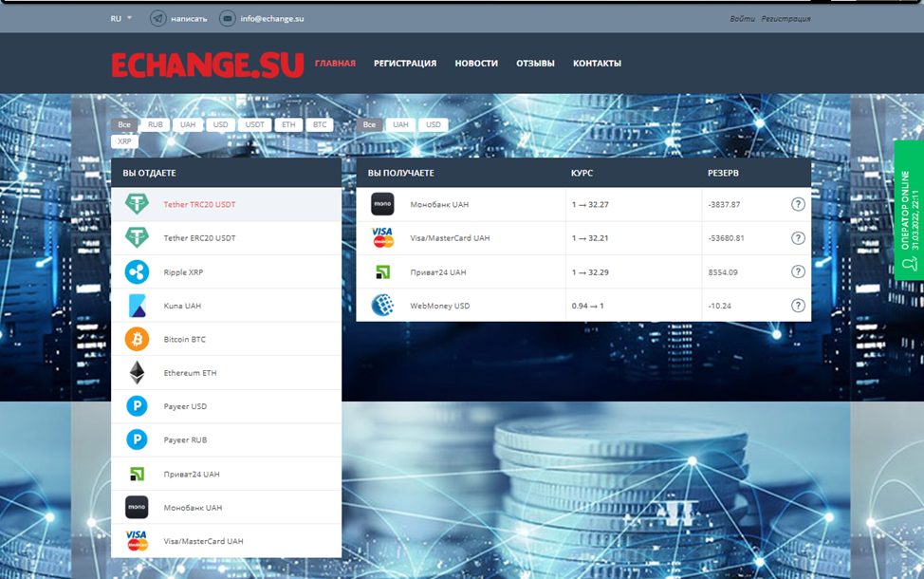Screen dimensions: 924x579
Task: Choose Payeer RUB label to give
Action: (186, 440)
